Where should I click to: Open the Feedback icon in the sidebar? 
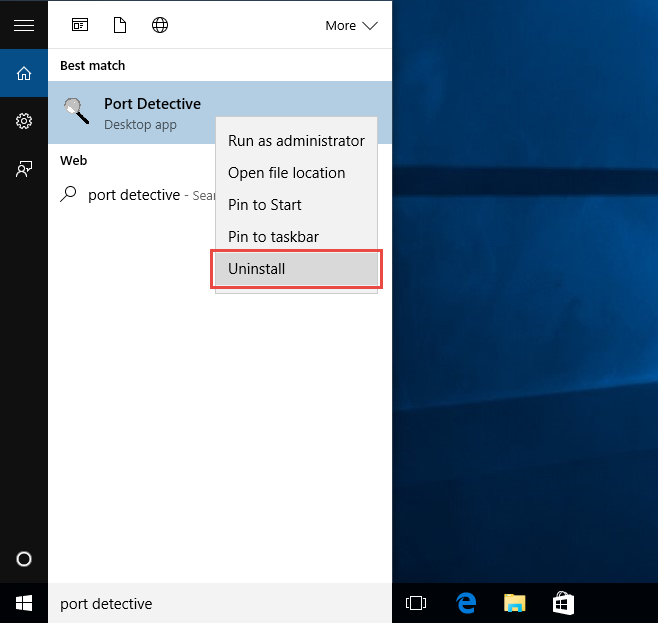[x=24, y=169]
